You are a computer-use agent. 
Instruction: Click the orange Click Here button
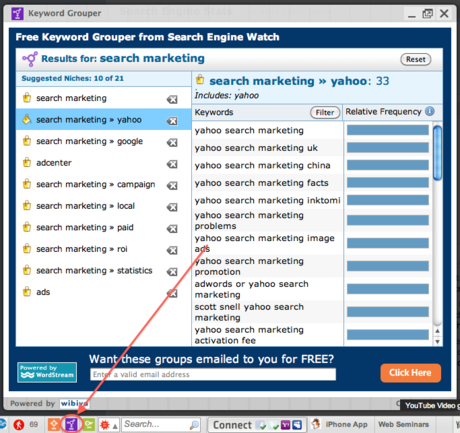pyautogui.click(x=410, y=373)
